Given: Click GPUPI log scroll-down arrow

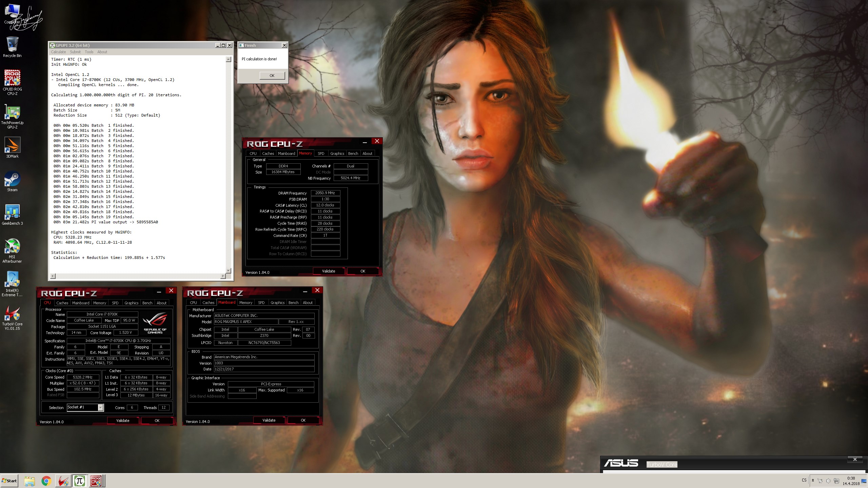Looking at the screenshot, I should pyautogui.click(x=229, y=270).
